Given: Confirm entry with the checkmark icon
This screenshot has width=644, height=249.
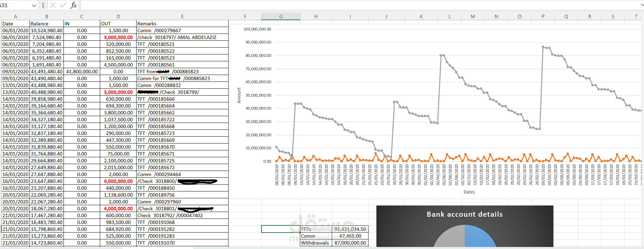Looking at the screenshot, I should click(63, 5).
